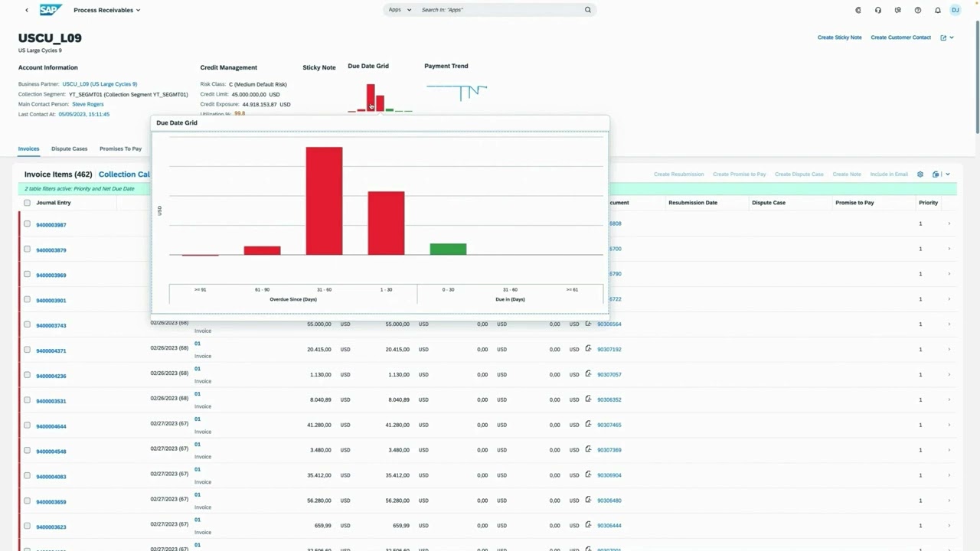Open contact person Steve Rogers link
This screenshot has width=980, height=551.
tap(88, 104)
